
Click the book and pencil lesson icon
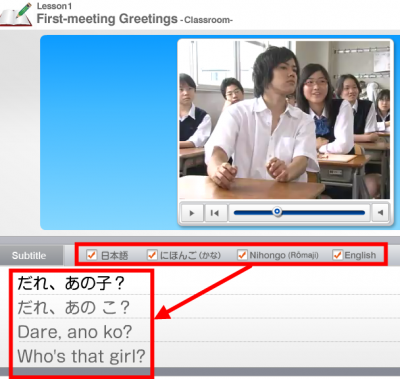click(17, 14)
